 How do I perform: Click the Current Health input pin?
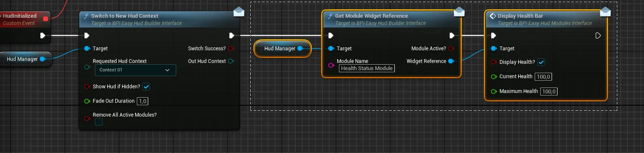pos(494,77)
